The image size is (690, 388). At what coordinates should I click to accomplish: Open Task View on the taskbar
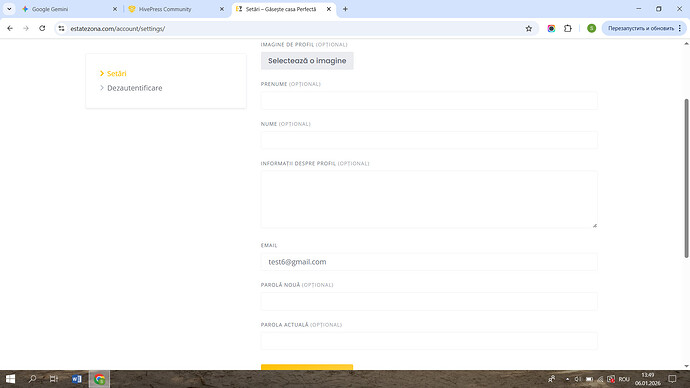tap(54, 379)
